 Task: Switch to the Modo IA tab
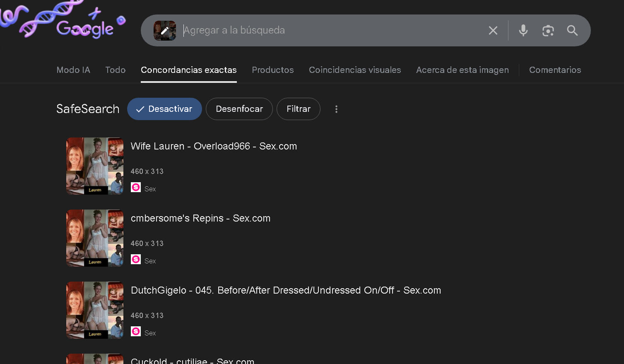73,70
